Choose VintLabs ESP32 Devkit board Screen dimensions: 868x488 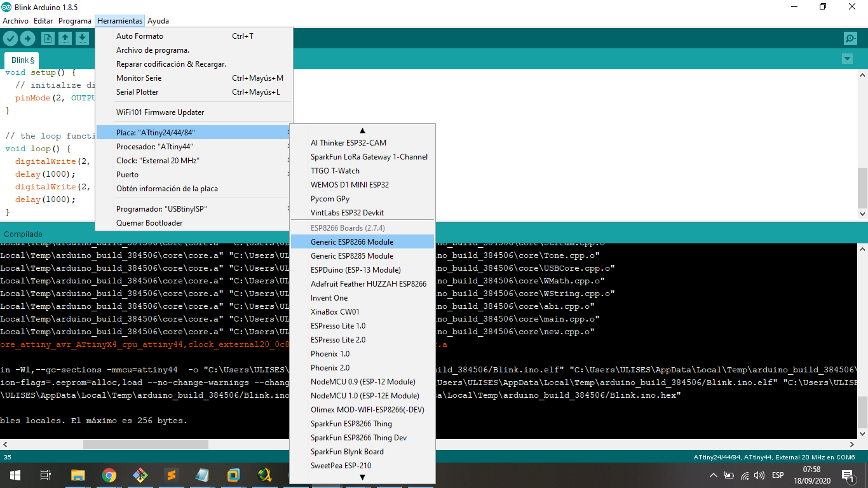pyautogui.click(x=363, y=213)
